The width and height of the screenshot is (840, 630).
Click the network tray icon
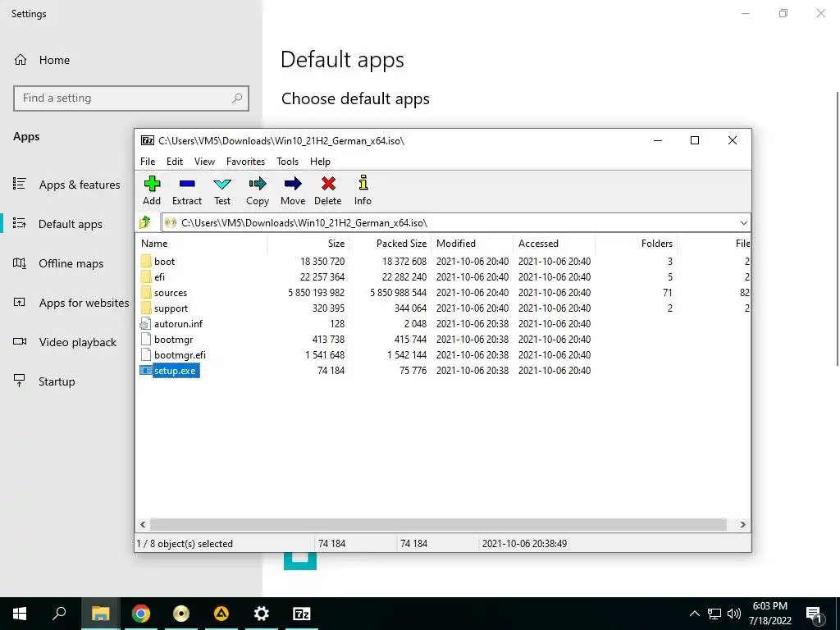(x=714, y=614)
